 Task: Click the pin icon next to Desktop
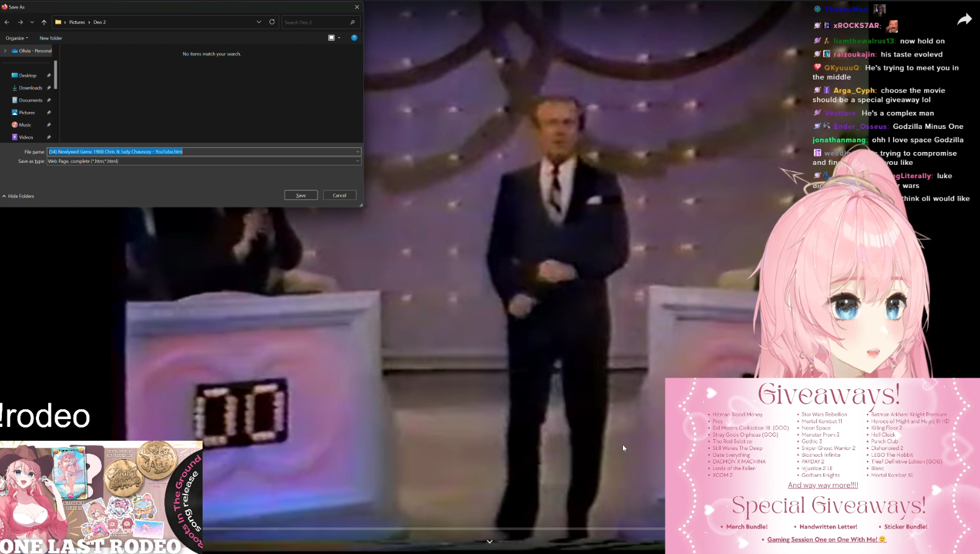(x=49, y=75)
